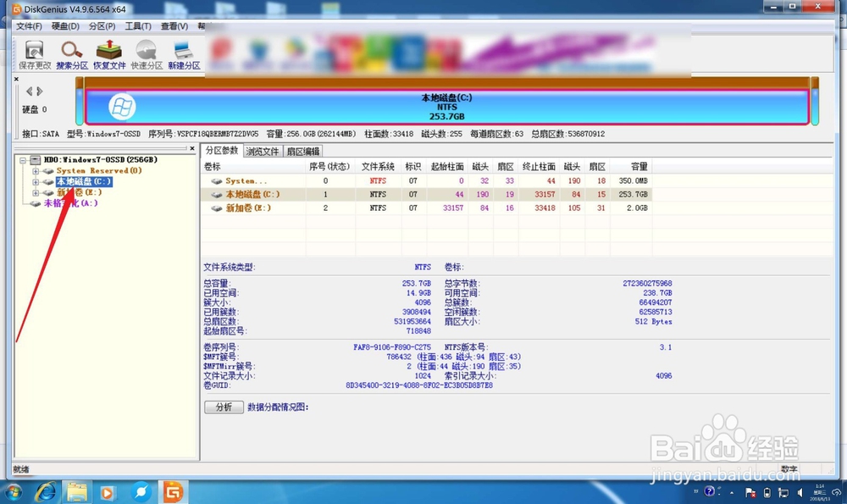The image size is (847, 504).
Task: Open the 查看(V) menu
Action: coord(174,26)
